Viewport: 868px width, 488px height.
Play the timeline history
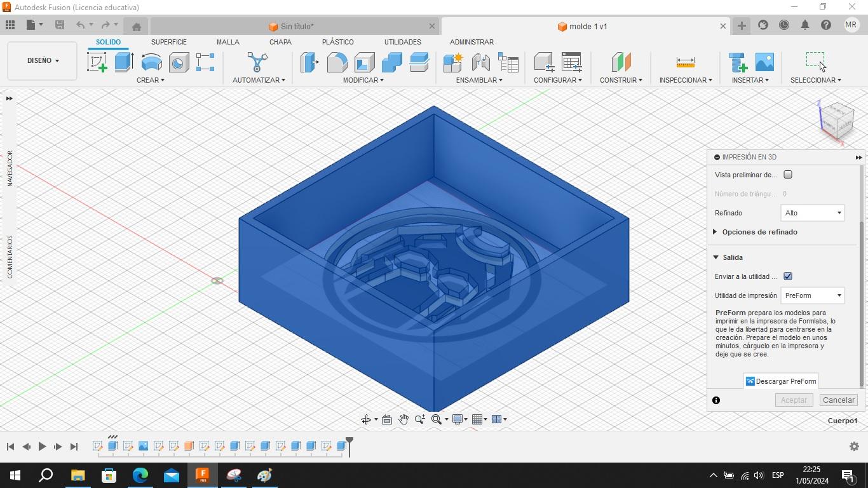tap(42, 447)
